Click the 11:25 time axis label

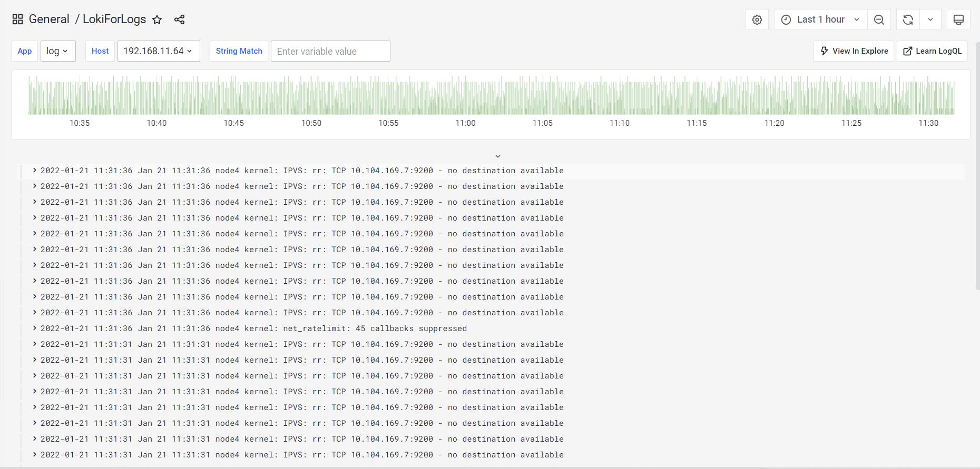[x=851, y=123]
